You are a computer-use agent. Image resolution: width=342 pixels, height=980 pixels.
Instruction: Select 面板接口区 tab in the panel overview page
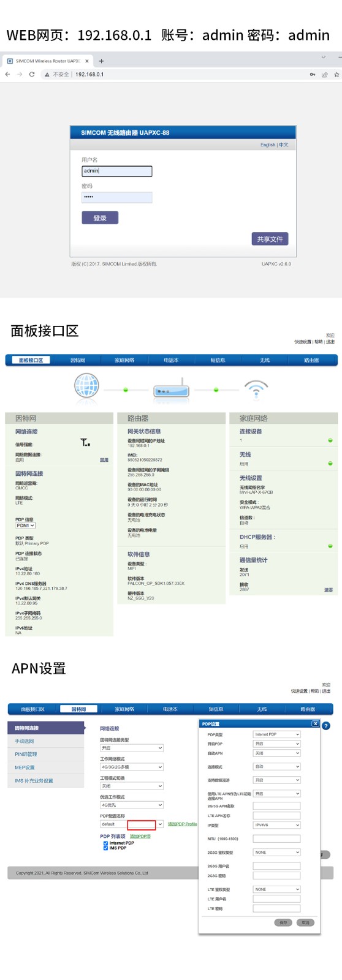pyautogui.click(x=31, y=360)
